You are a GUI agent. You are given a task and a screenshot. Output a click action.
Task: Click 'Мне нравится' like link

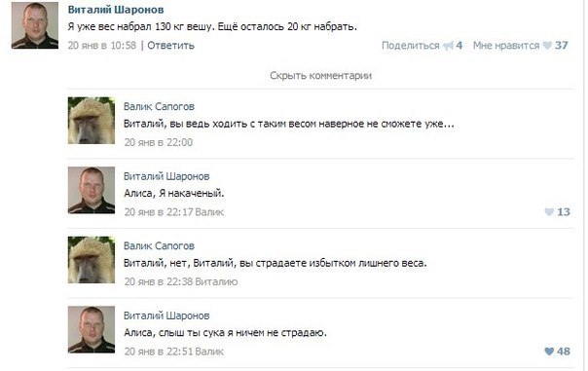[506, 46]
